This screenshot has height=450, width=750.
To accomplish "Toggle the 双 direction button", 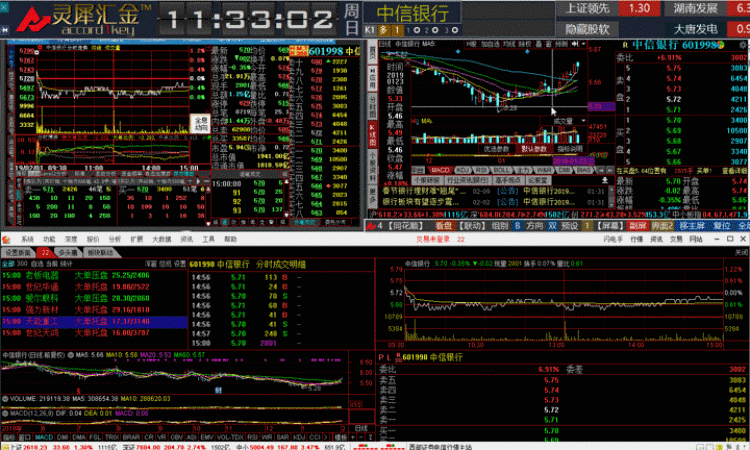I will pyautogui.click(x=552, y=226).
